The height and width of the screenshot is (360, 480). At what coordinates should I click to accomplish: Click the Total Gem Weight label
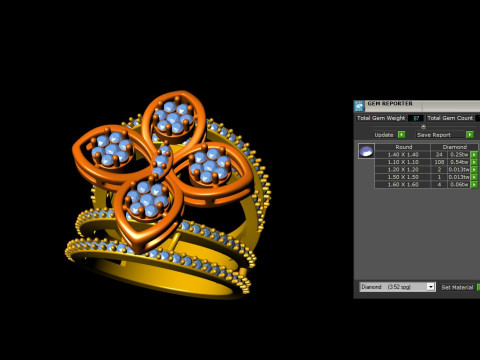[381, 118]
